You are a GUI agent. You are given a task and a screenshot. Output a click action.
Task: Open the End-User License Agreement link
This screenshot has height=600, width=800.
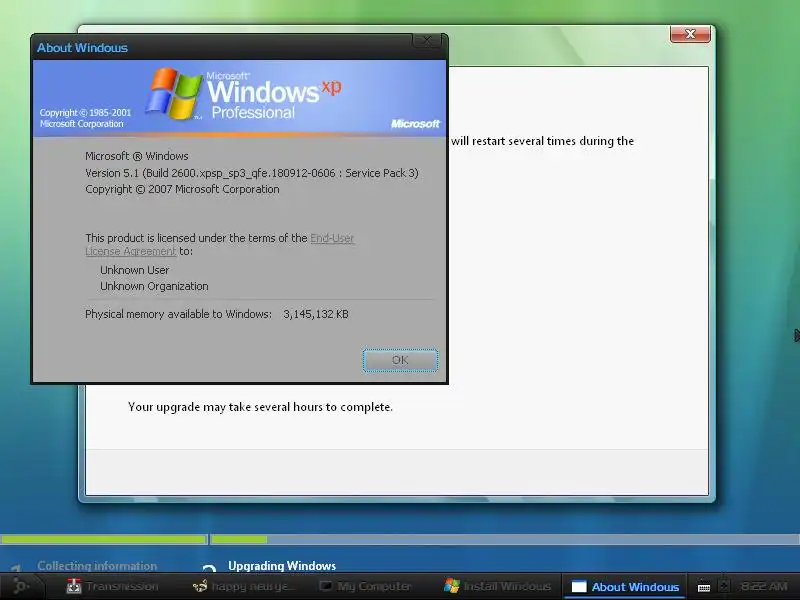[332, 238]
